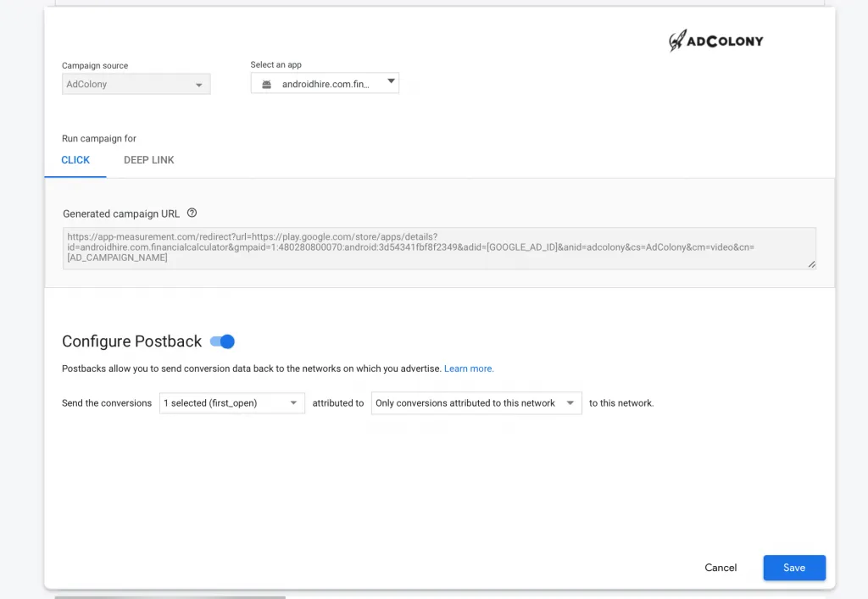Click the 'Send the conversions' text
This screenshot has height=599, width=868.
pyautogui.click(x=107, y=403)
